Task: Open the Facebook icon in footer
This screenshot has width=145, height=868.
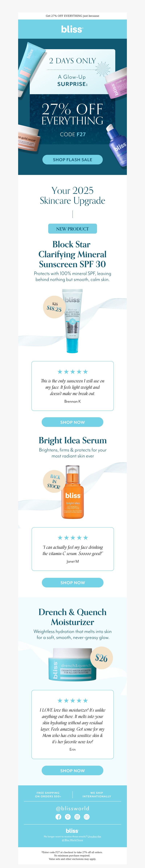Action: (59, 817)
